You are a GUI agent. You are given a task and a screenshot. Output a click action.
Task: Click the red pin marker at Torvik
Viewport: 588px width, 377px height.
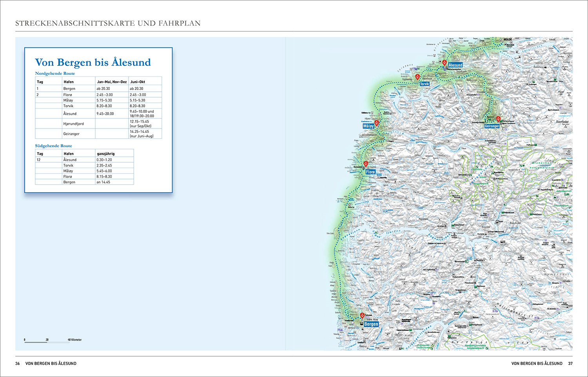(x=417, y=76)
